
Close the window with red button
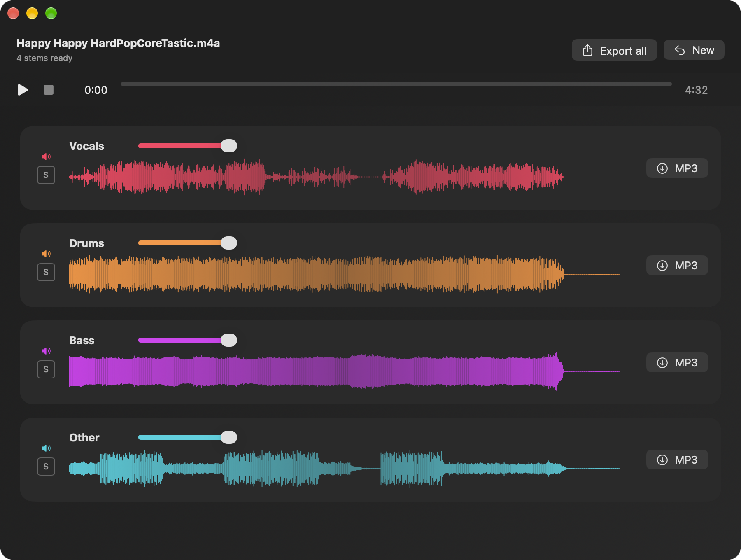click(x=13, y=13)
